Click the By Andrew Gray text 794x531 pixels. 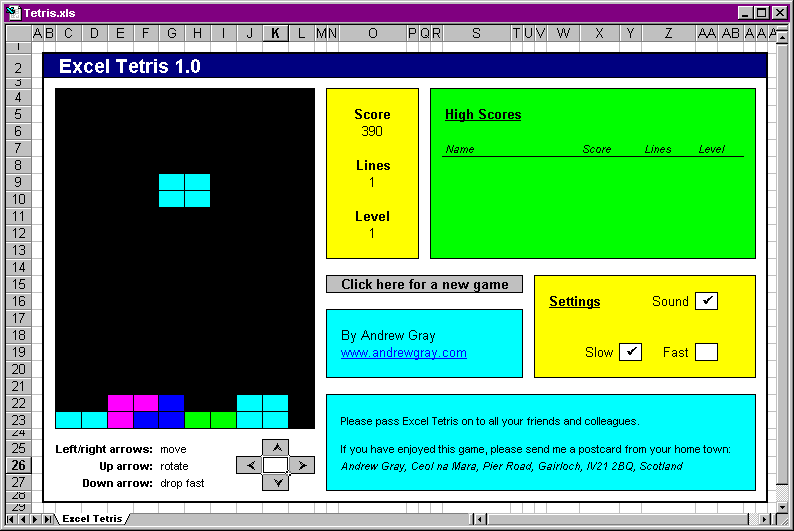coord(388,335)
